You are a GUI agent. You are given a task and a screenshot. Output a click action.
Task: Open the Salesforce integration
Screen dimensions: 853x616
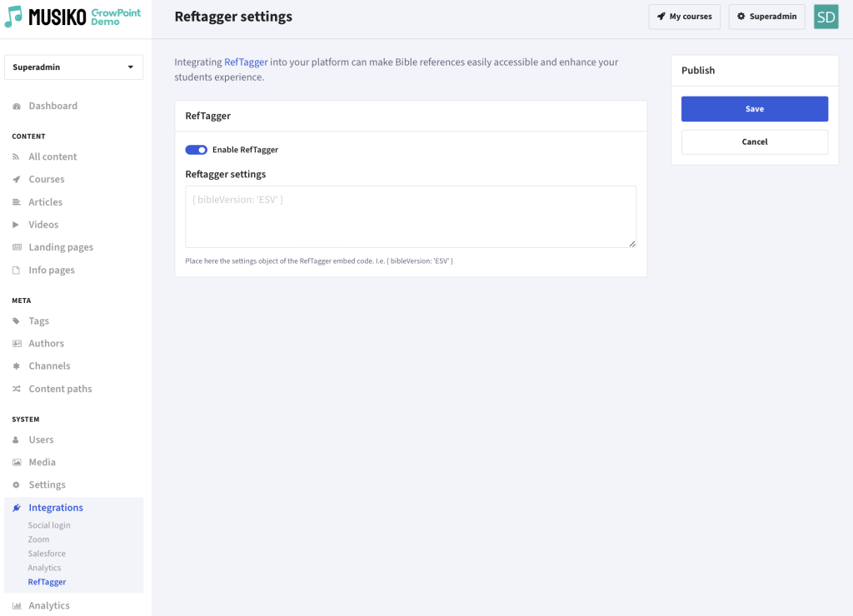[x=47, y=554]
